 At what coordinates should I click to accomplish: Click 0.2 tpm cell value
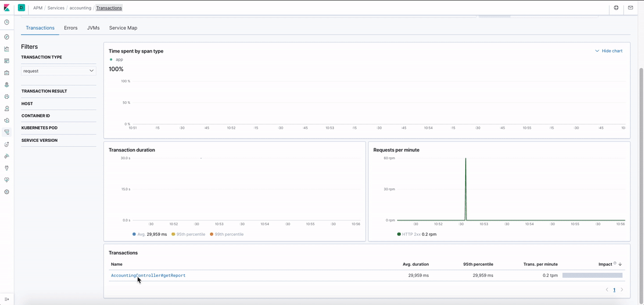click(550, 275)
